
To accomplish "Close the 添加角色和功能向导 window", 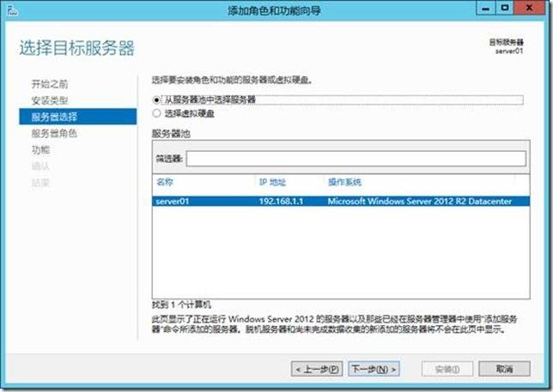I will (x=529, y=8).
